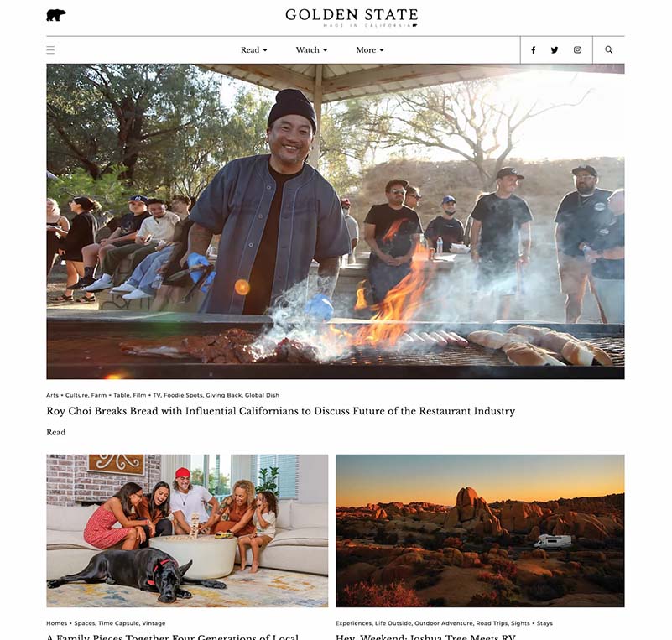
Task: Select the Outdoor Adventure category tag
Action: click(444, 623)
